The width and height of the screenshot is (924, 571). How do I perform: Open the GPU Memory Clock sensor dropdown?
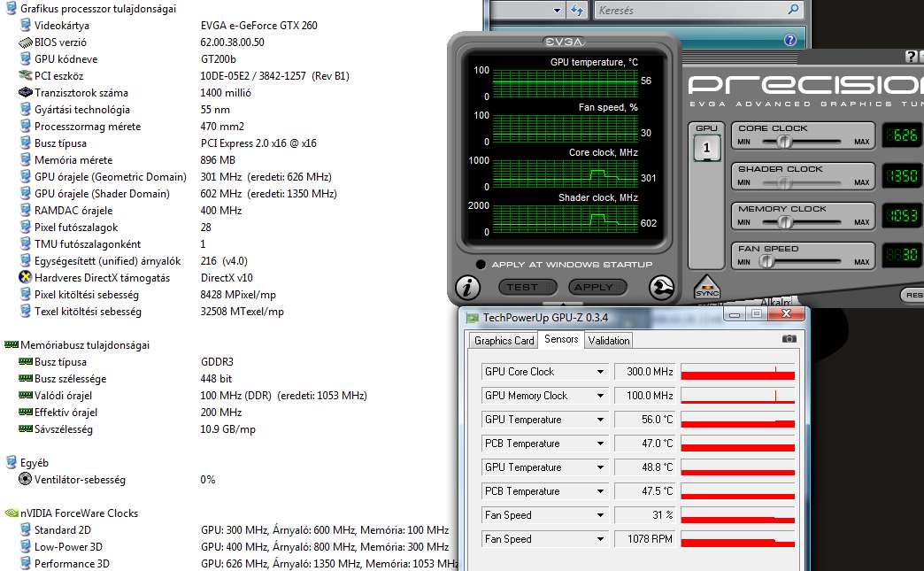click(x=600, y=396)
